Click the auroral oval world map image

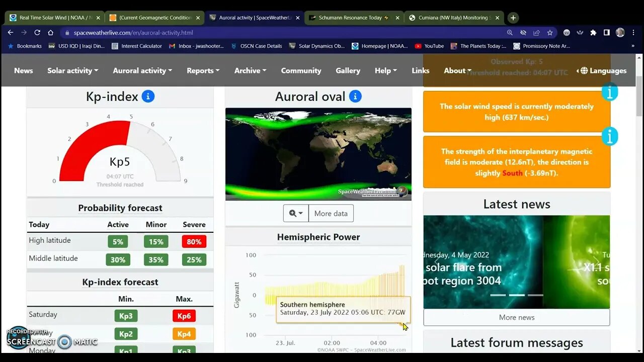pos(318,154)
